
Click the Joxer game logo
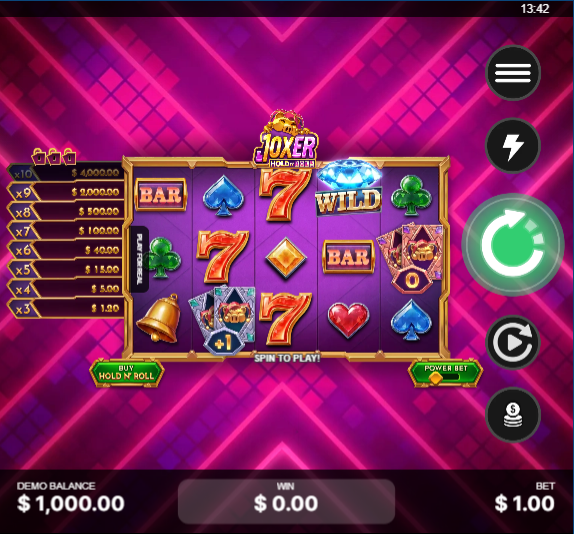(x=286, y=139)
